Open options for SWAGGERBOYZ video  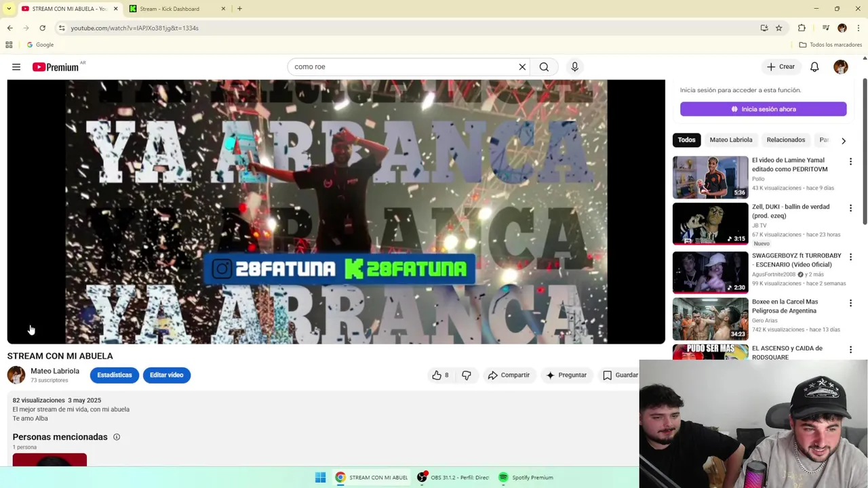850,257
